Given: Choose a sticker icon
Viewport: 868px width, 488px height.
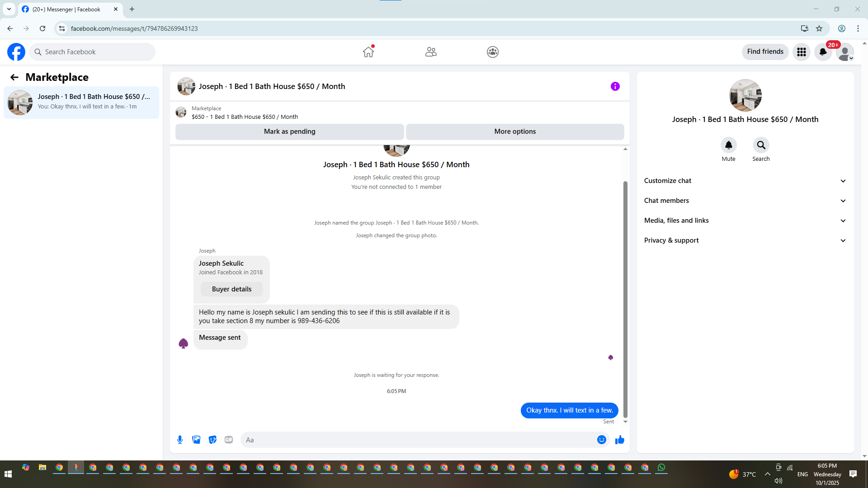Looking at the screenshot, I should [x=212, y=440].
